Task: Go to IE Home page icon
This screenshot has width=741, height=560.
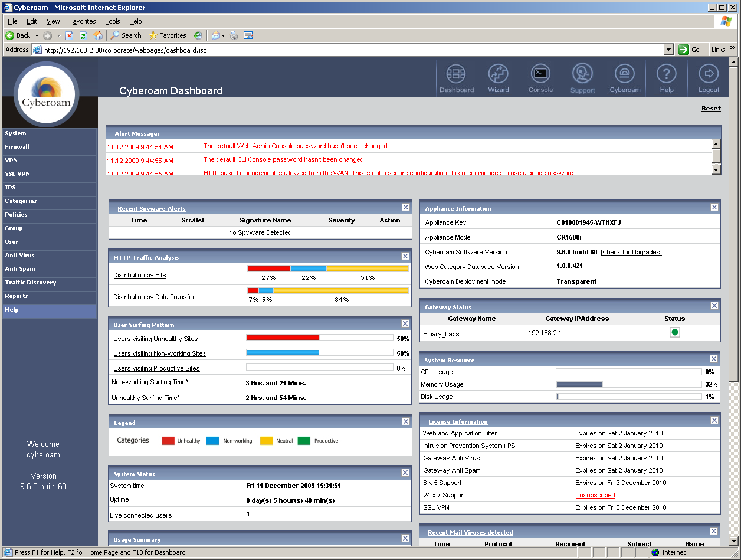Action: 98,35
